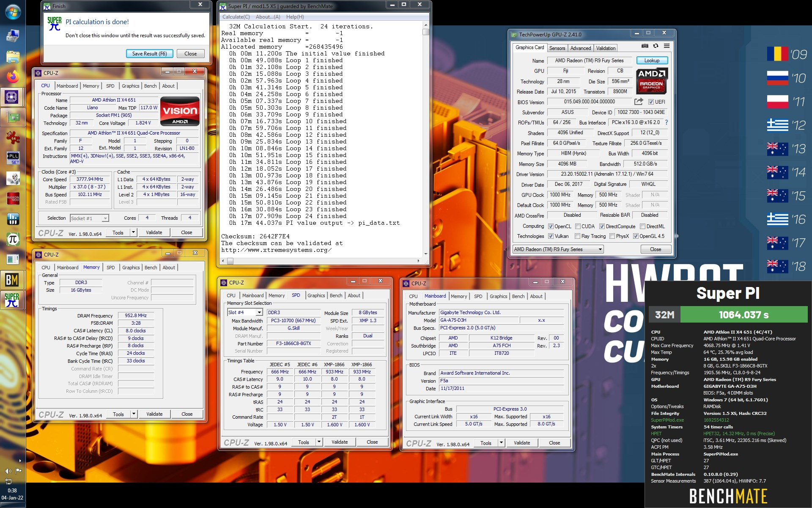Viewport: 812px width, 508px height.
Task: Open the Socket #1 selection dropdown
Action: tap(89, 218)
